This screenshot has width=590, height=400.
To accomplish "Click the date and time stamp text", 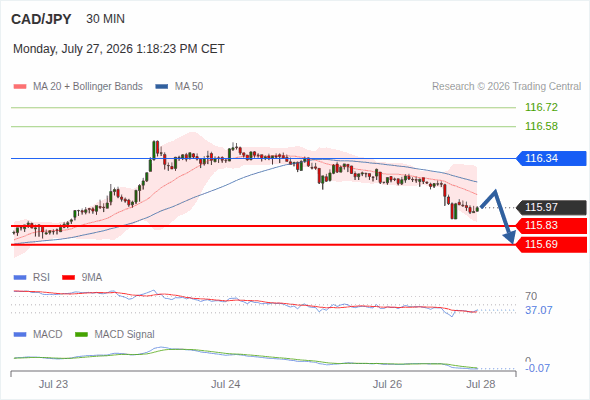I will click(119, 49).
